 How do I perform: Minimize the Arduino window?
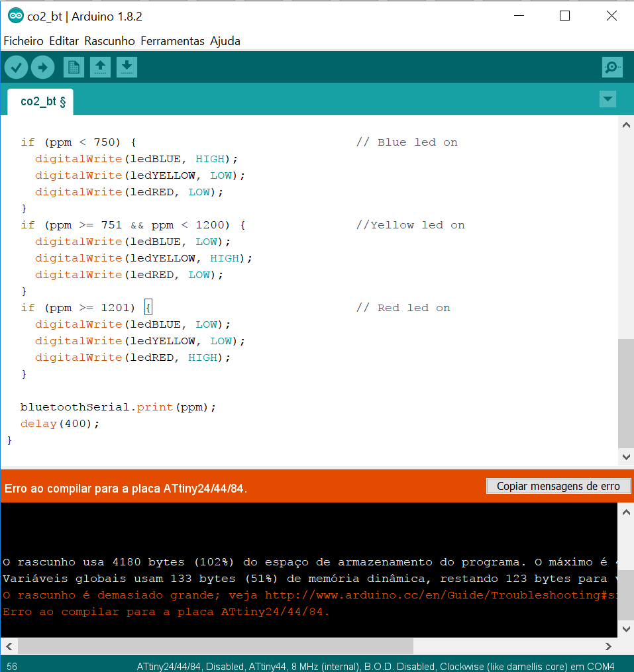click(x=519, y=16)
